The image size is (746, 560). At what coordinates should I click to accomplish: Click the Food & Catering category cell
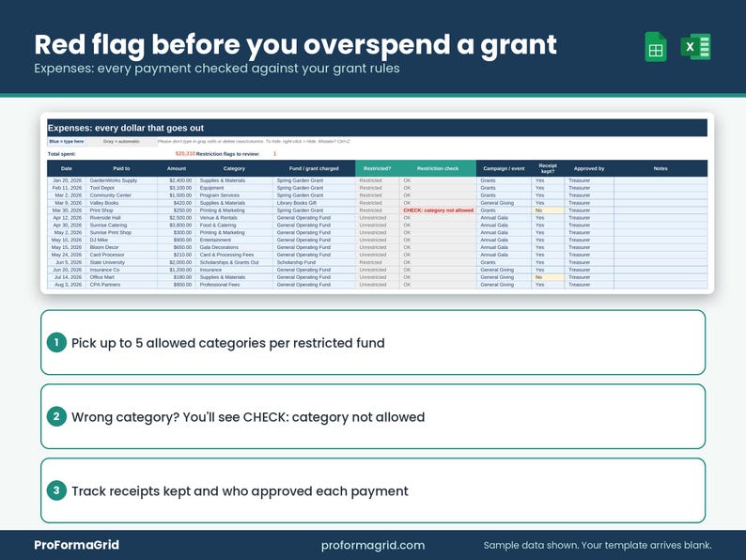coord(234,226)
